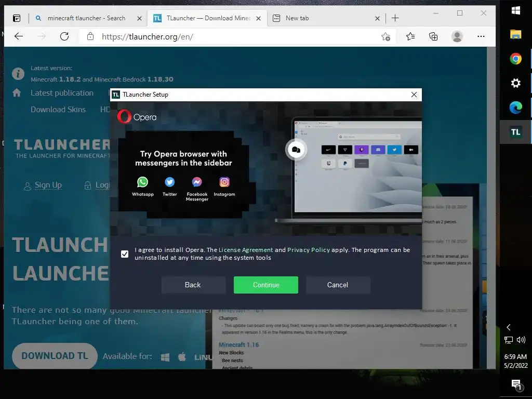Click the TLAUNCHER site logo
The width and height of the screenshot is (532, 399).
point(62,148)
